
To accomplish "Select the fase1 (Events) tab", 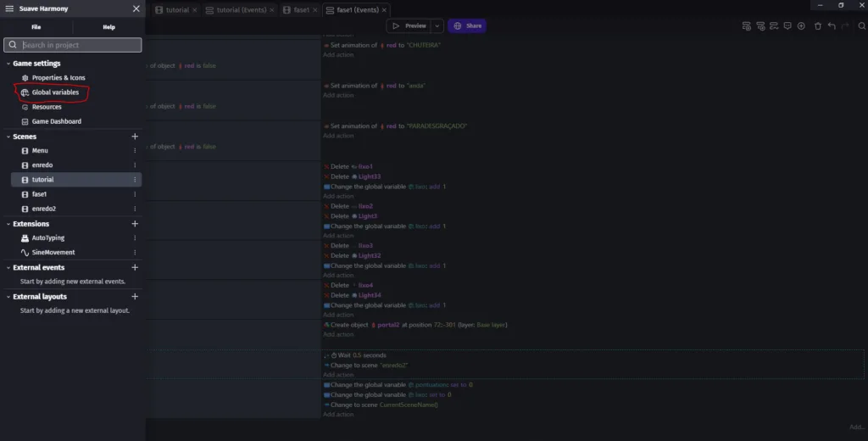I will pyautogui.click(x=358, y=10).
